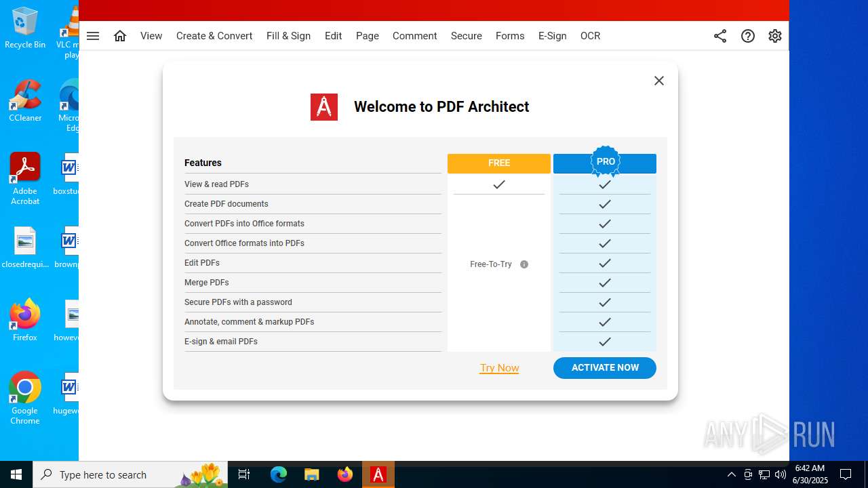Open the hamburger menu in PDF Architect
Viewport: 868px width, 488px height.
pyautogui.click(x=93, y=36)
